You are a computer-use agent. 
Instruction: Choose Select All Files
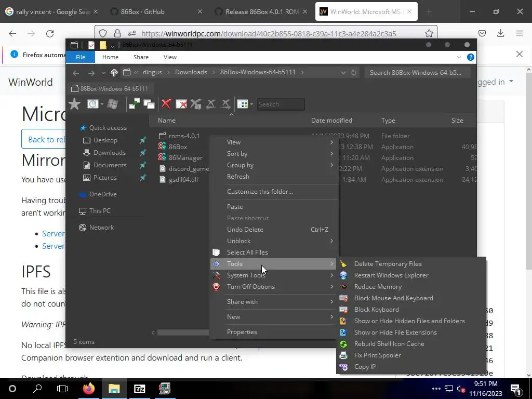click(273, 252)
